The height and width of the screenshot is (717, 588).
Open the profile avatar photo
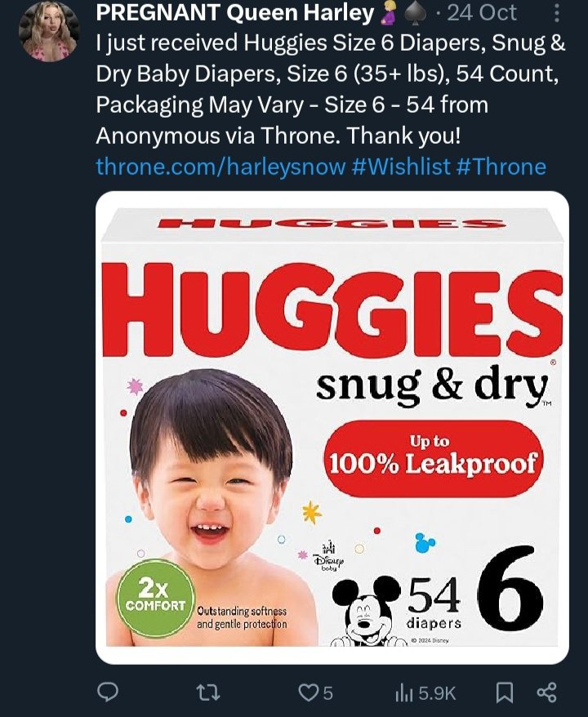(x=49, y=31)
